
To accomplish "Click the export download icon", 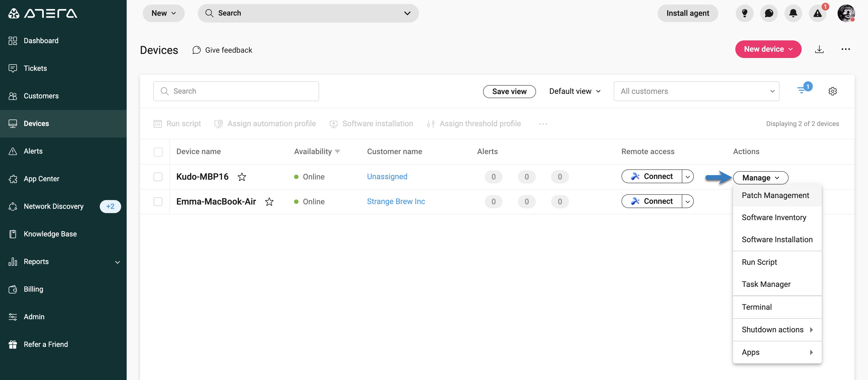I will click(819, 49).
